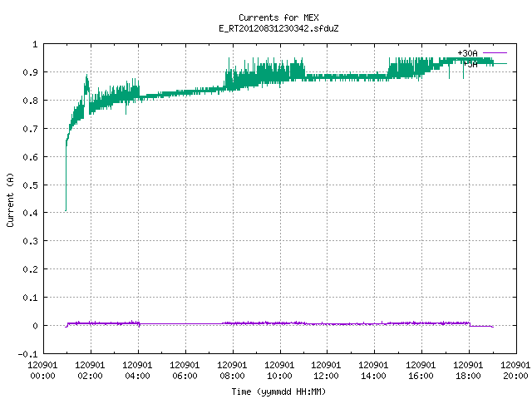532x399 pixels.
Task: Click y-axis tick value '0.4'
Action: pyautogui.click(x=30, y=213)
